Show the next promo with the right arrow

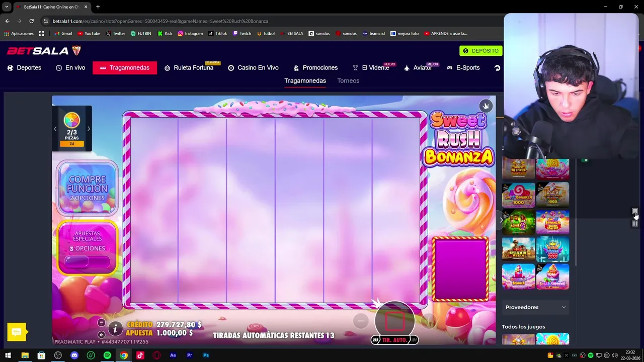pyautogui.click(x=89, y=129)
